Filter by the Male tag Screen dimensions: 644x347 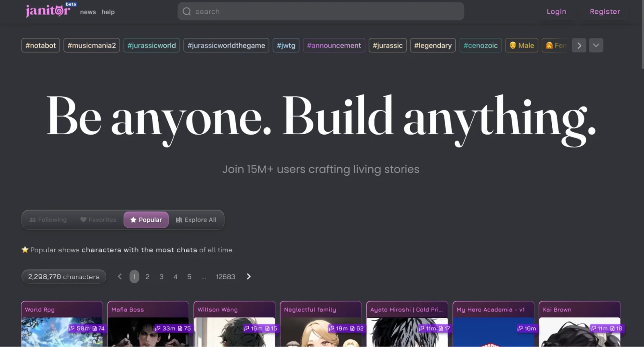522,46
